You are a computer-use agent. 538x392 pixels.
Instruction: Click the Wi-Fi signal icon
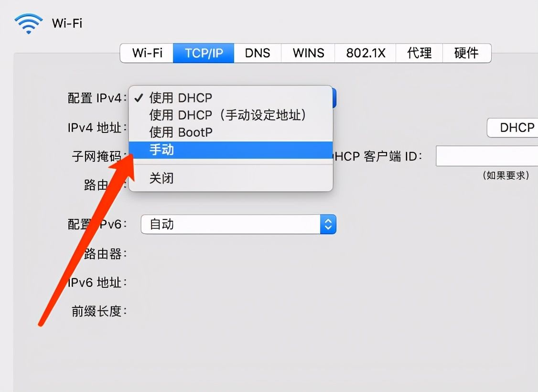pyautogui.click(x=29, y=23)
